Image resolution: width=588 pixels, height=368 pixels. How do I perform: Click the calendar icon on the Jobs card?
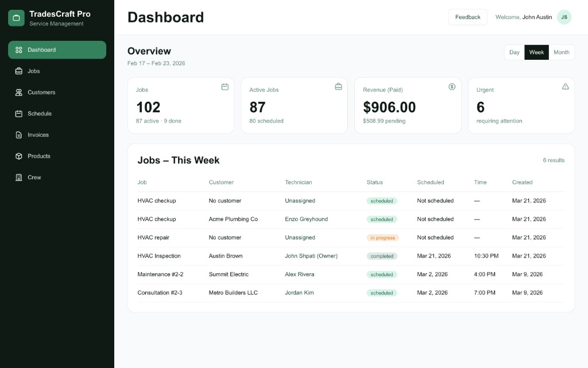[x=225, y=86]
